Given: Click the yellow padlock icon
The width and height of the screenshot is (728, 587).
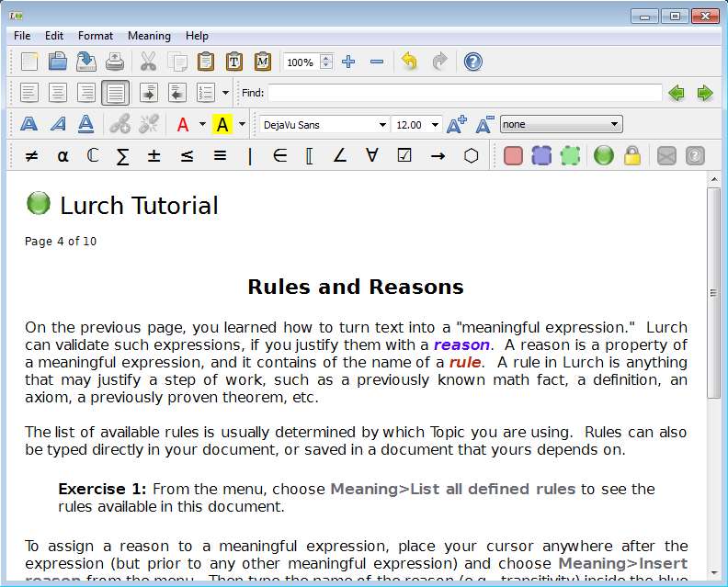Looking at the screenshot, I should (x=631, y=155).
